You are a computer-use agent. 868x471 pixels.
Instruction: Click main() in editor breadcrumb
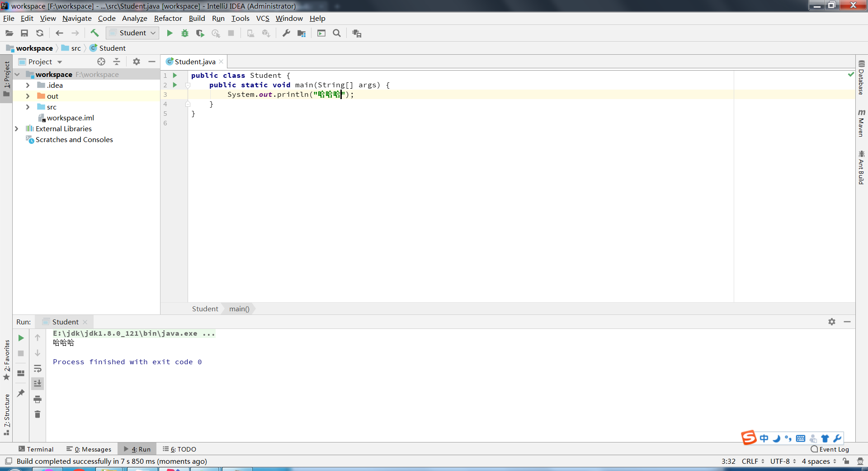coord(239,309)
